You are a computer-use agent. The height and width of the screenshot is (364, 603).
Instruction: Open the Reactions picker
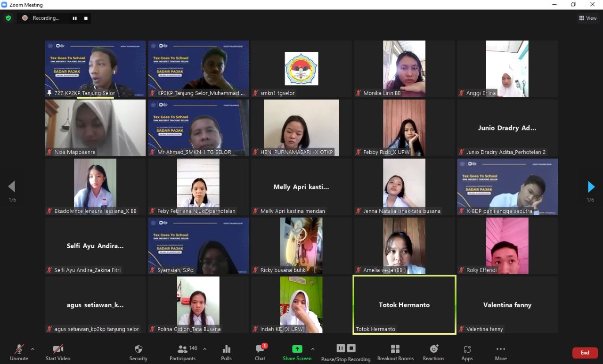click(433, 352)
